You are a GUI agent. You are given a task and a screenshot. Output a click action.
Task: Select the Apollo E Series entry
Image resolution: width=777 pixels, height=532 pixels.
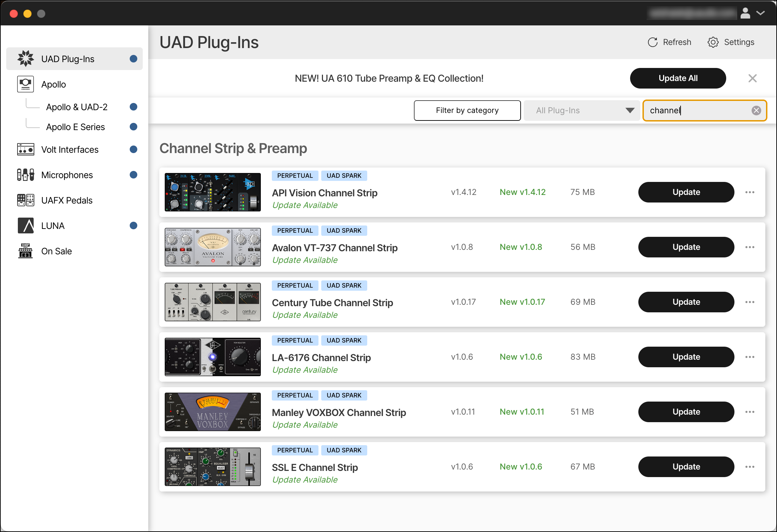pos(76,127)
